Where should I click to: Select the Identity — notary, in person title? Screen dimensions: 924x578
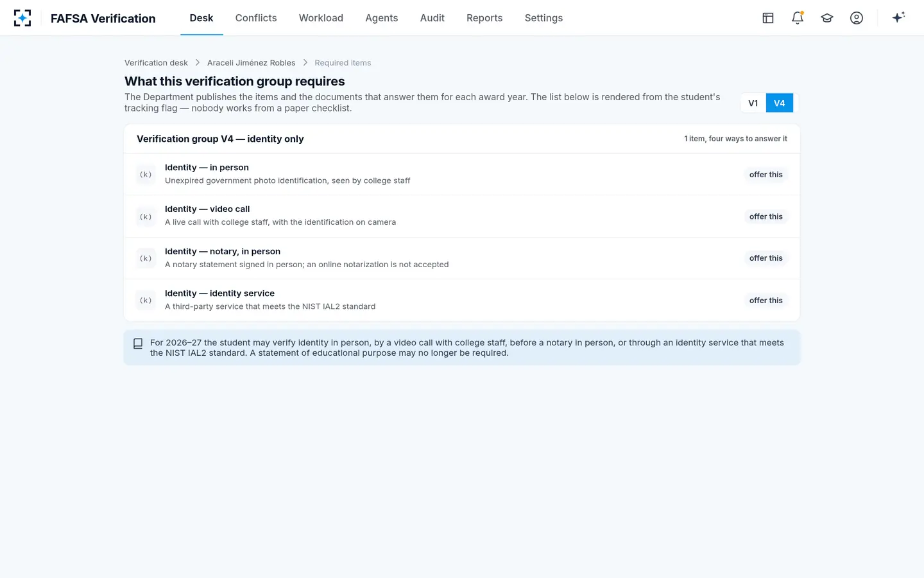(x=223, y=252)
